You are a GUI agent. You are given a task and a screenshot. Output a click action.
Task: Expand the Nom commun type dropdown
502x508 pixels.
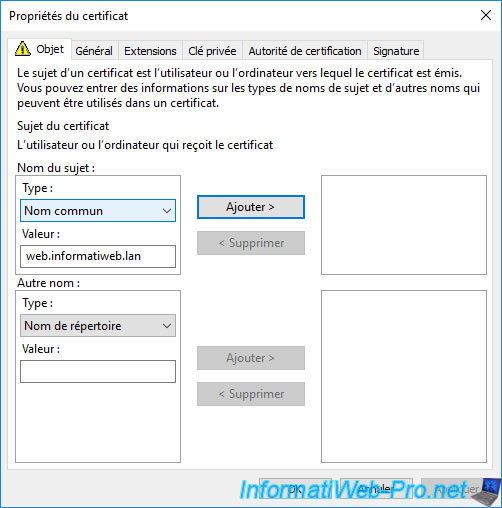(98, 211)
